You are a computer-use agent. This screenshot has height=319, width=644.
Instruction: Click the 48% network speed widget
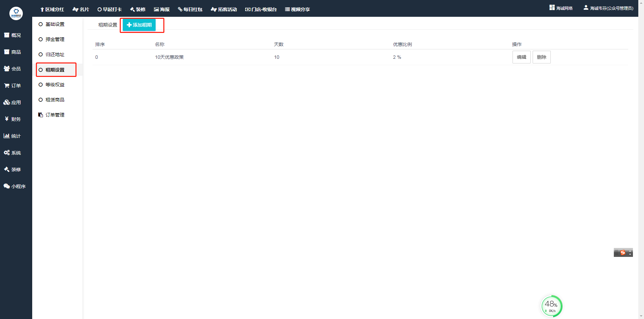click(552, 306)
